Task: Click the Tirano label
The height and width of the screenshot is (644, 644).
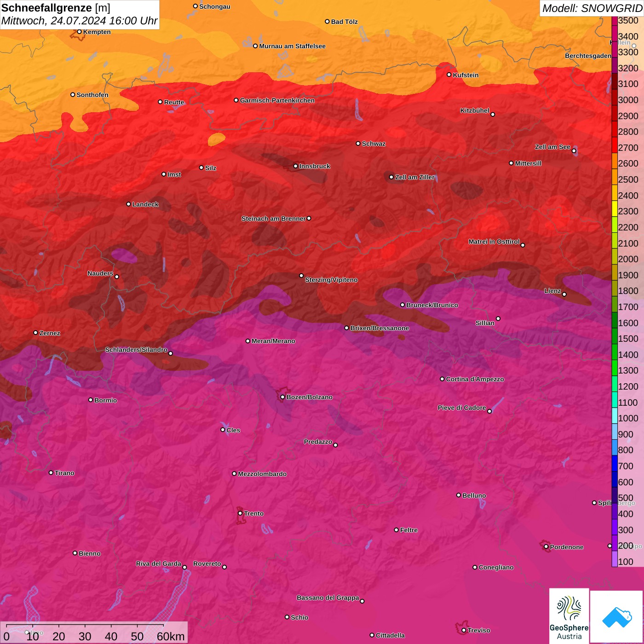Action: (x=64, y=473)
